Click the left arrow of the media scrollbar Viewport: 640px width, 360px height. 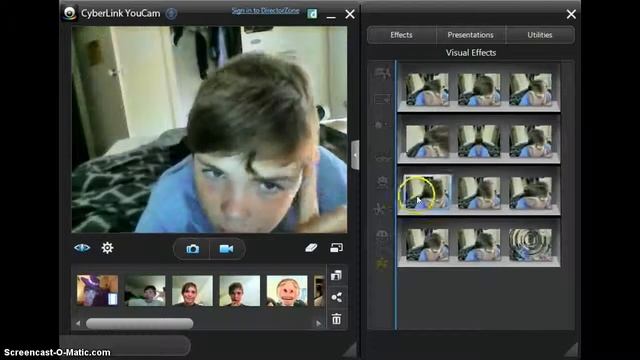(x=78, y=324)
